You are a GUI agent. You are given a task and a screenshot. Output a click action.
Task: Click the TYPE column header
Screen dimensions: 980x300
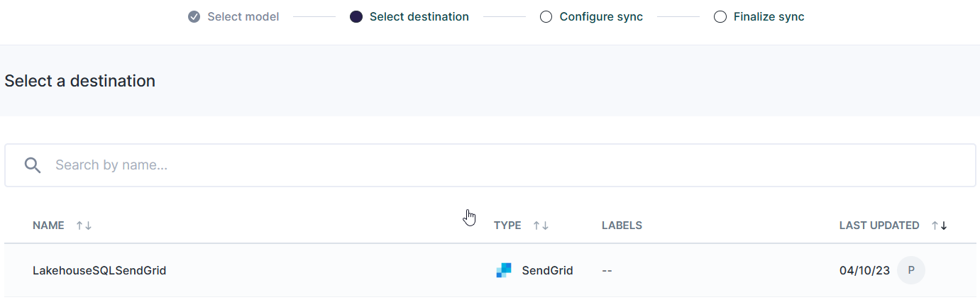point(507,226)
